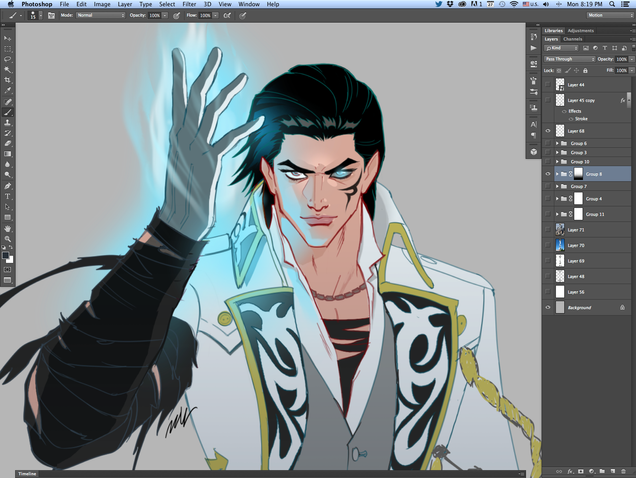Show Layer 44 visibility box
Image resolution: width=636 pixels, height=478 pixels.
548,84
